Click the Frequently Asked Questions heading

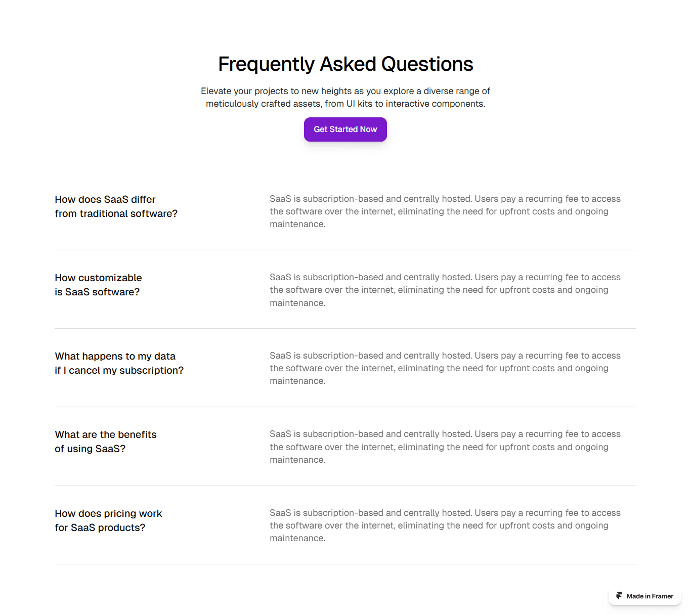pos(345,64)
